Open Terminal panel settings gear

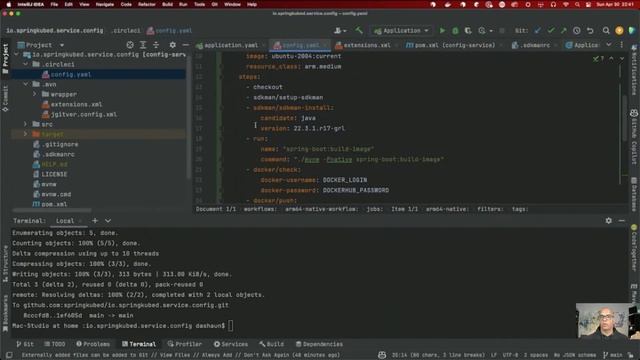[609, 220]
